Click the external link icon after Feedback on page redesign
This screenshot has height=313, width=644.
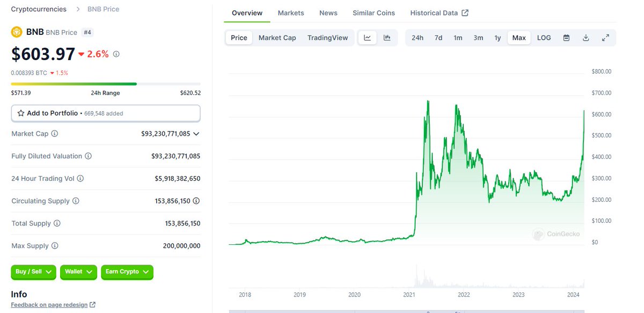pyautogui.click(x=92, y=305)
